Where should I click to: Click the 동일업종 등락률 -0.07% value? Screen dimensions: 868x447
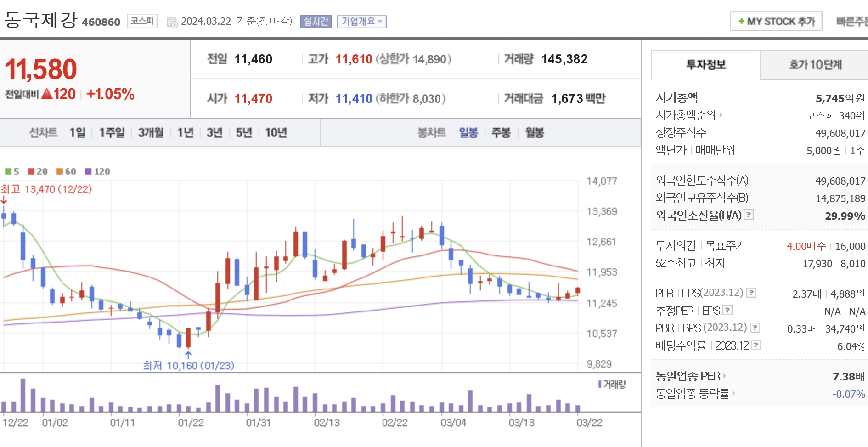849,394
